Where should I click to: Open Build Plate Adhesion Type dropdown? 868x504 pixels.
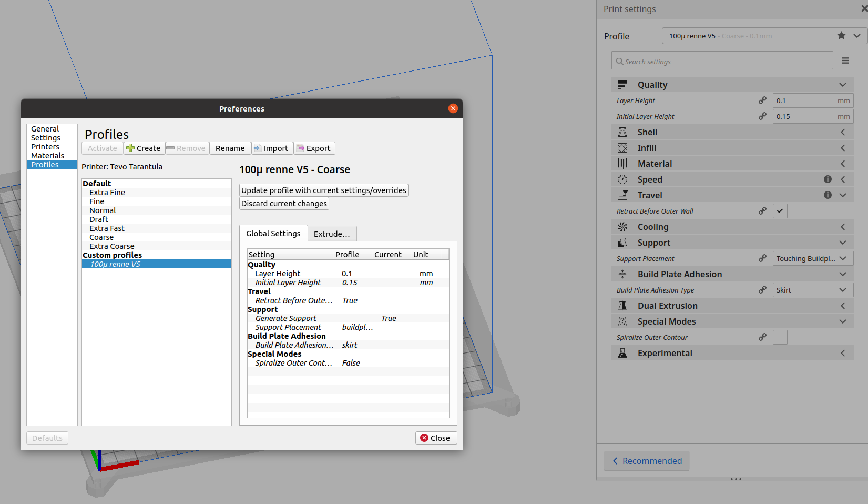(x=813, y=290)
